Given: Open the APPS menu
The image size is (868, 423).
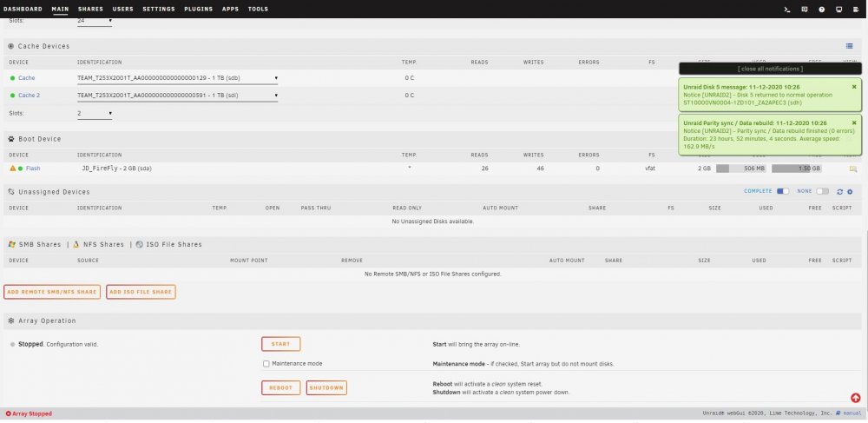Looking at the screenshot, I should [x=230, y=10].
